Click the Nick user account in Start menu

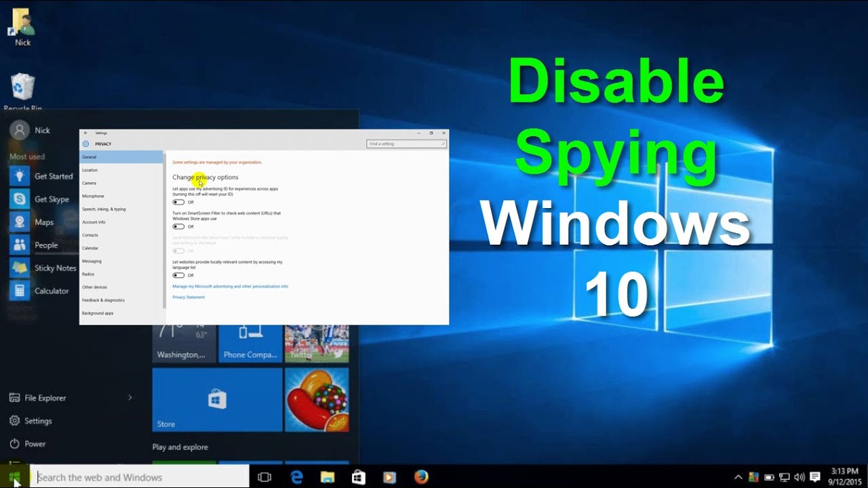click(x=31, y=130)
